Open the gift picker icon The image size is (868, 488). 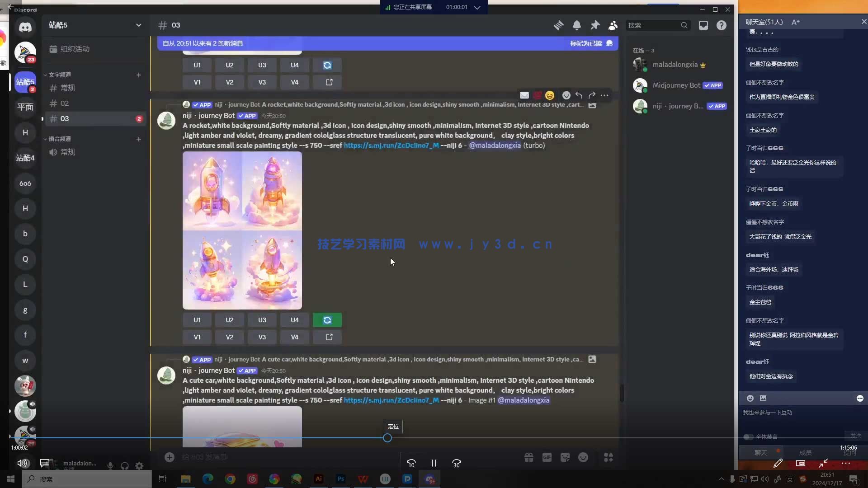point(528,457)
